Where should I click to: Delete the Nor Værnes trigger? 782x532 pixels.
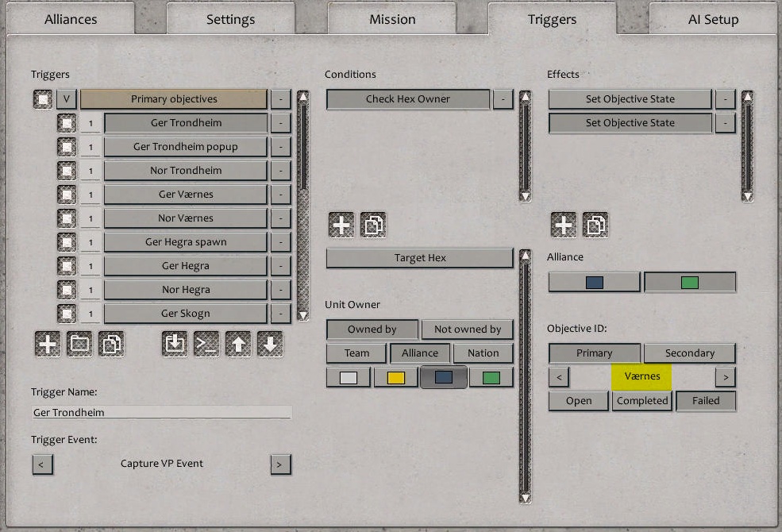pyautogui.click(x=281, y=218)
